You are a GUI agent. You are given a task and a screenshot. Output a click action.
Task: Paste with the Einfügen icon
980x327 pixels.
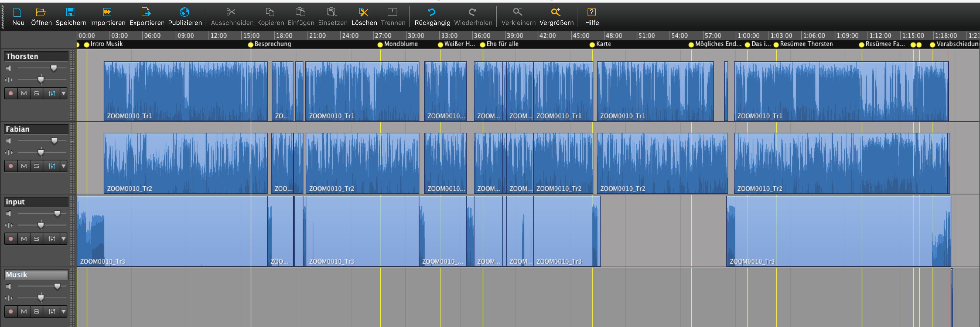(301, 12)
